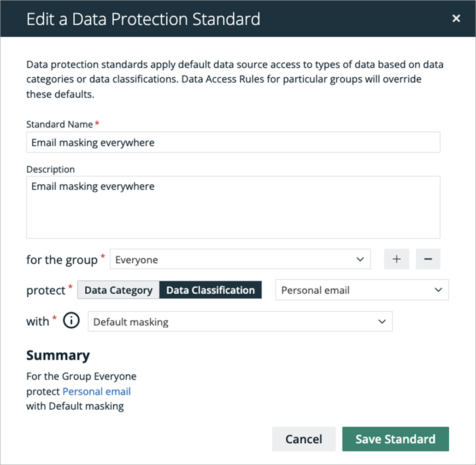The width and height of the screenshot is (476, 465).
Task: Follow the Personal email link in Summary
Action: [96, 391]
